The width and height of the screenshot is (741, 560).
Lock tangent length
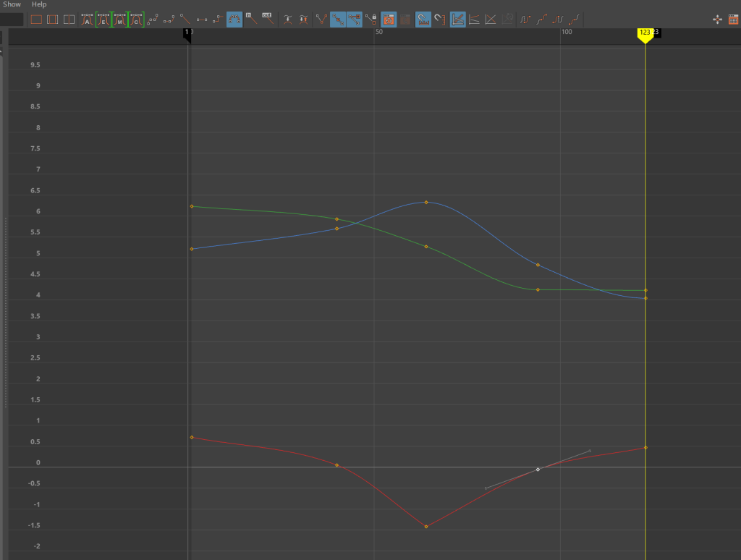point(371,20)
